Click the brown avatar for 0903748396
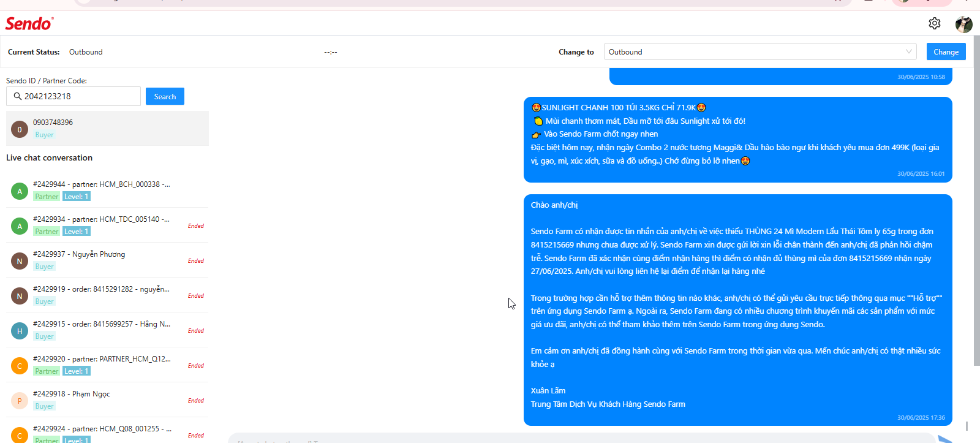This screenshot has width=980, height=443. point(20,129)
